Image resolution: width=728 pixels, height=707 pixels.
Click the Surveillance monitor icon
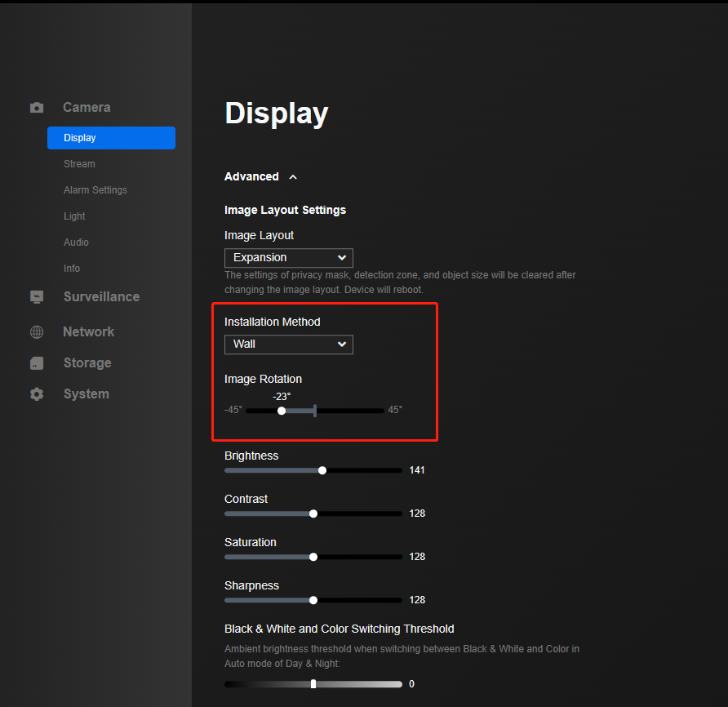[37, 297]
